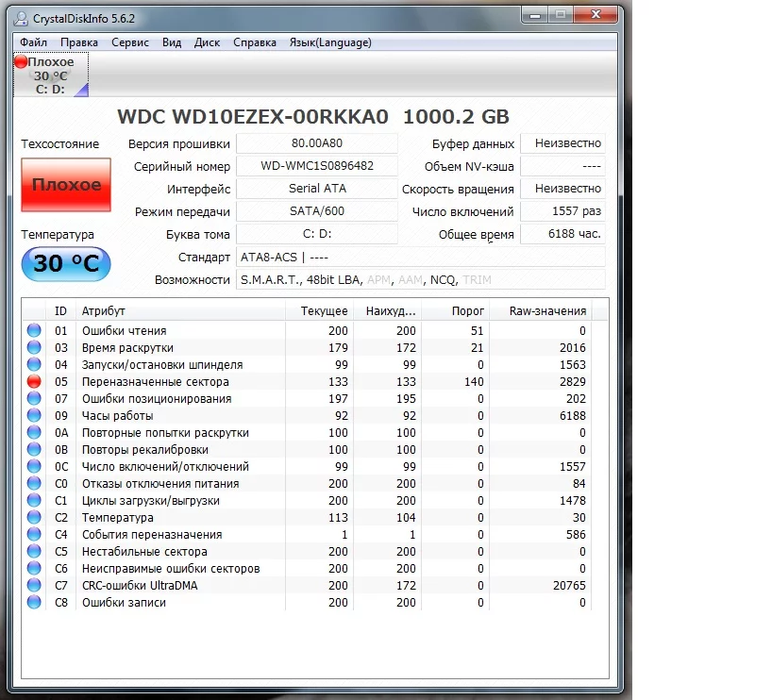Click the red status icon for Reallocated Sectors (05)
Image resolution: width=772 pixels, height=700 pixels.
(x=34, y=382)
